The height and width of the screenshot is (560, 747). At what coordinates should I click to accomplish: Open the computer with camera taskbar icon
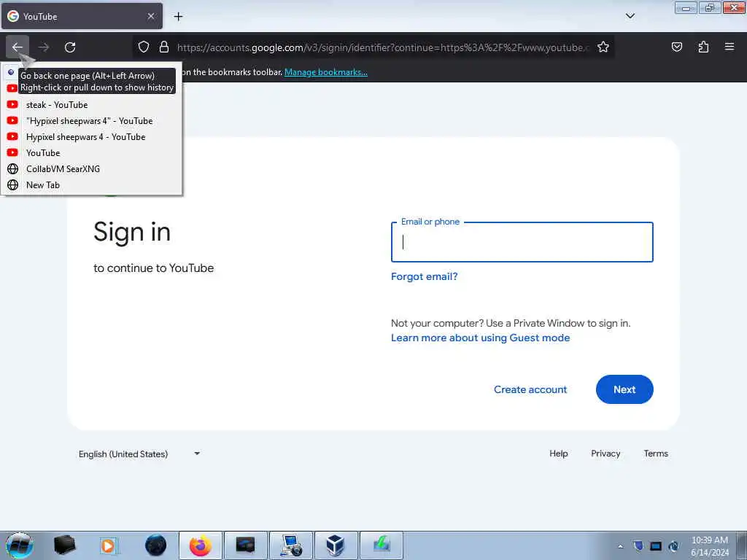click(291, 545)
